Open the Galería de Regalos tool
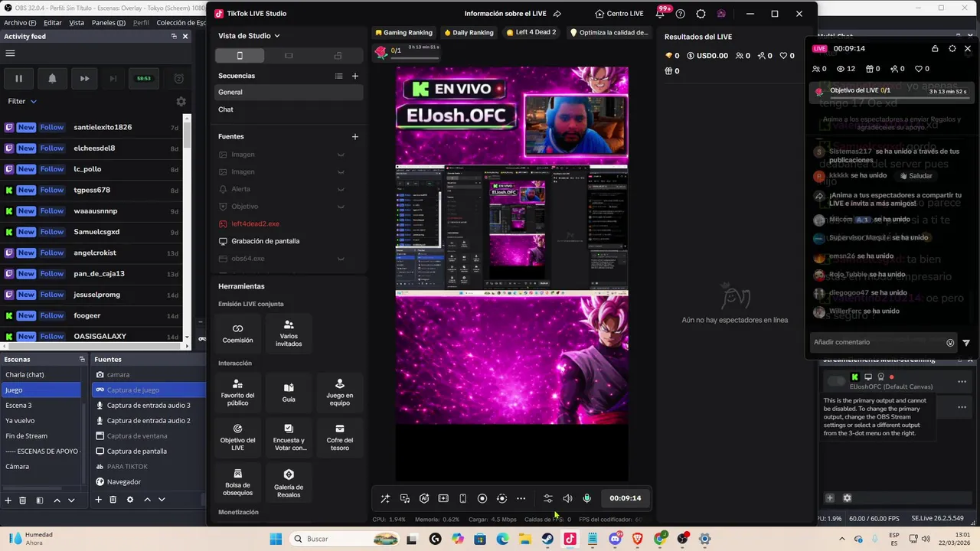 pos(289,484)
